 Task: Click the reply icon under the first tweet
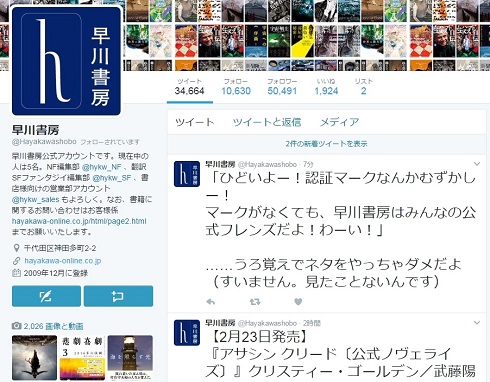(211, 302)
